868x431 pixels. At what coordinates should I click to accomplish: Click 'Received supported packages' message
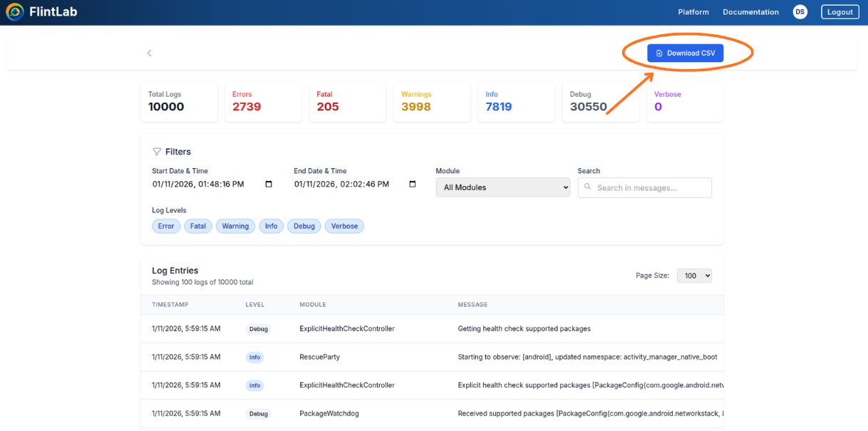pos(591,413)
